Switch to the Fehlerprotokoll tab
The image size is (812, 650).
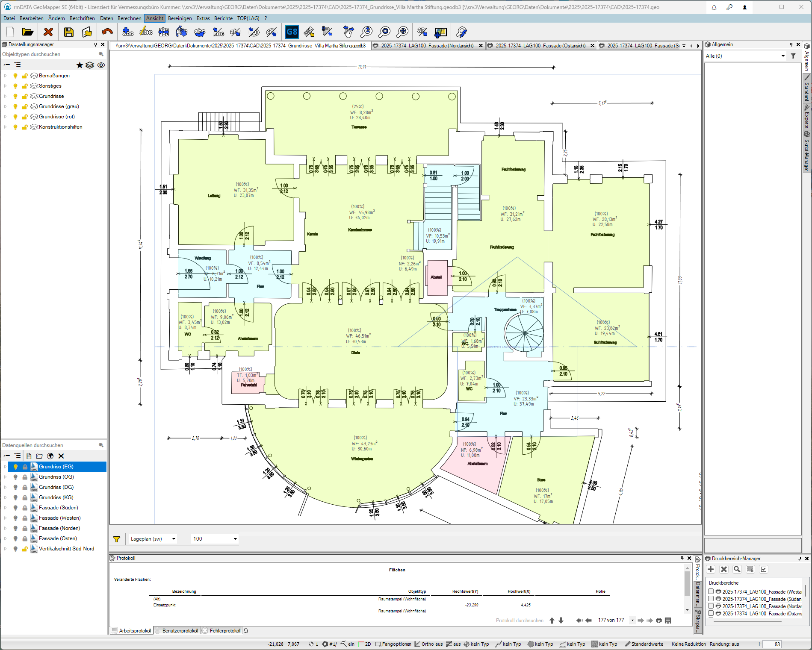221,631
